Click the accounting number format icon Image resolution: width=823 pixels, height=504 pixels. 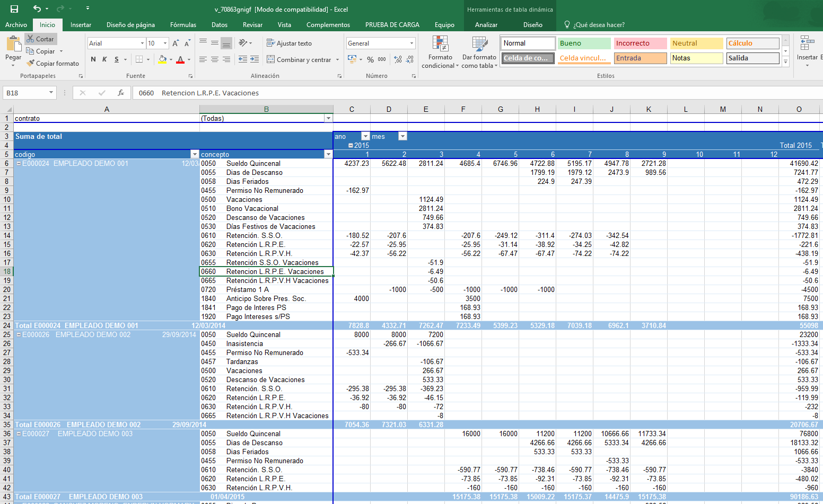click(x=352, y=59)
